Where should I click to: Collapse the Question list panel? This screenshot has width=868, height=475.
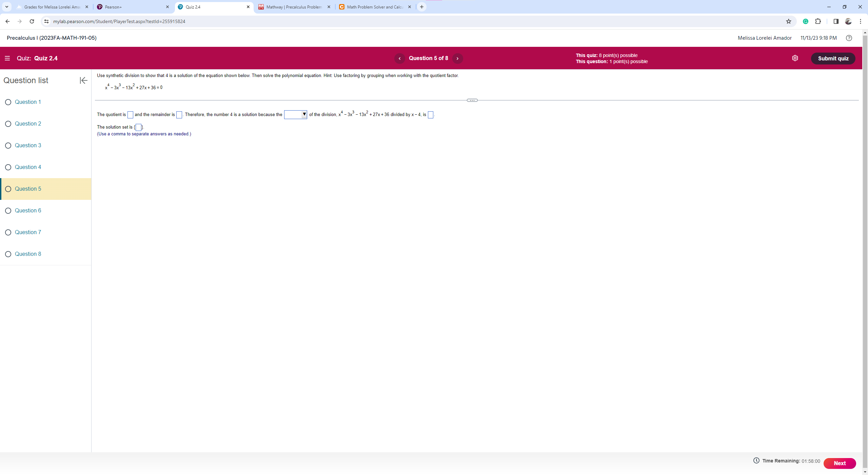coord(83,80)
